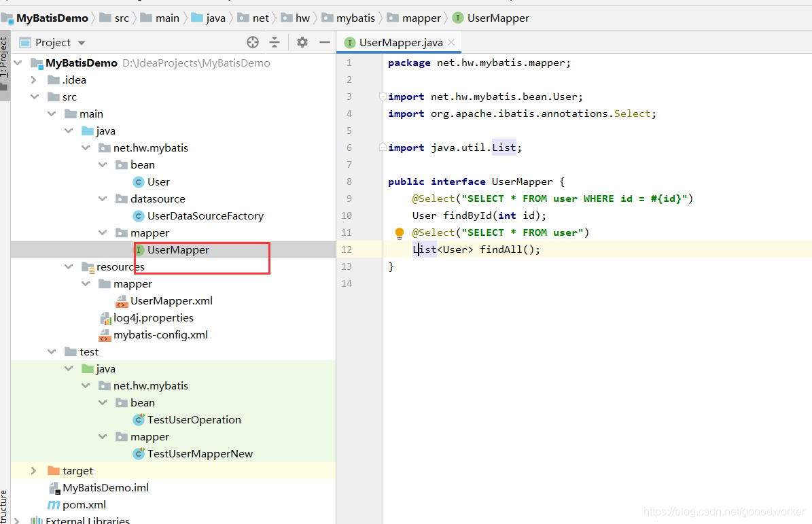Viewport: 812px width, 524px height.
Task: Click the Select annotation import on line 4
Action: tap(632, 113)
